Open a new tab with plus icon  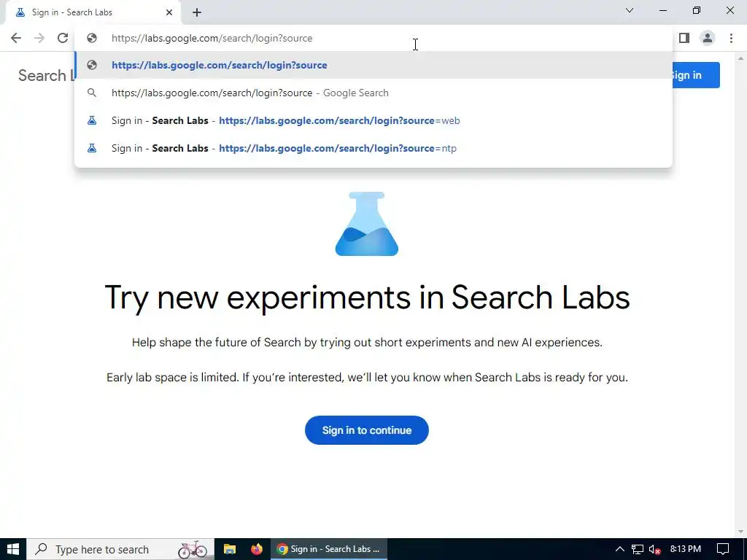click(x=197, y=13)
